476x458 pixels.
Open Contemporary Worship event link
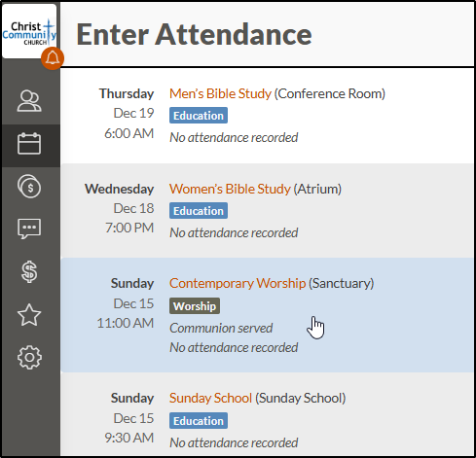(x=238, y=283)
